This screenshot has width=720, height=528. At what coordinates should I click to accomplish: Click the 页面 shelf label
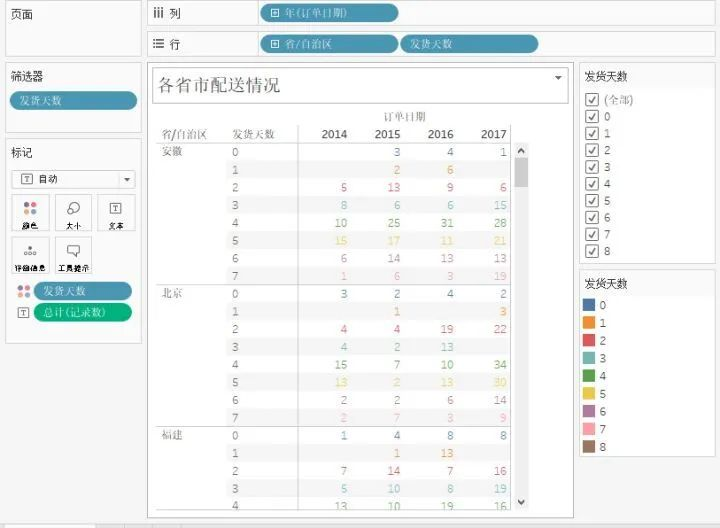22,15
